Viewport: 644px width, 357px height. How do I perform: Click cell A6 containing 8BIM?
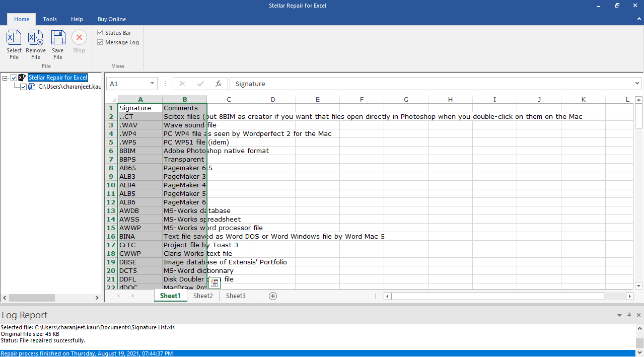[140, 151]
